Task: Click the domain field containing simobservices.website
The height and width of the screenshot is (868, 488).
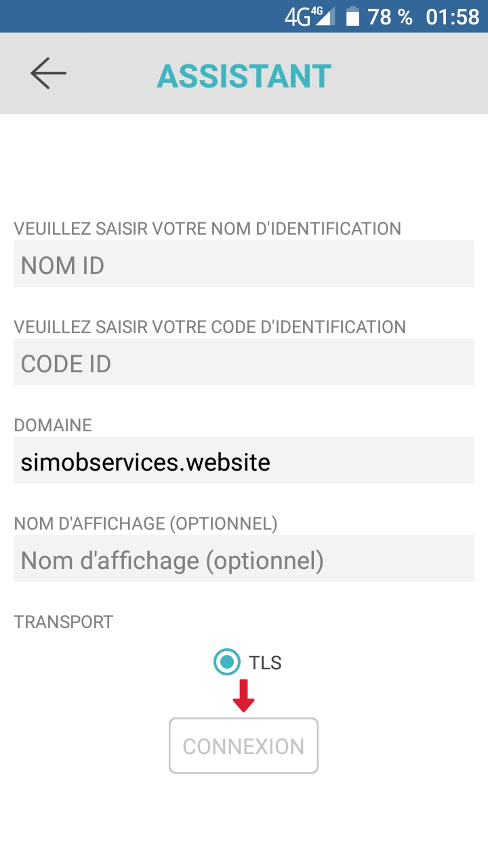Action: (244, 461)
